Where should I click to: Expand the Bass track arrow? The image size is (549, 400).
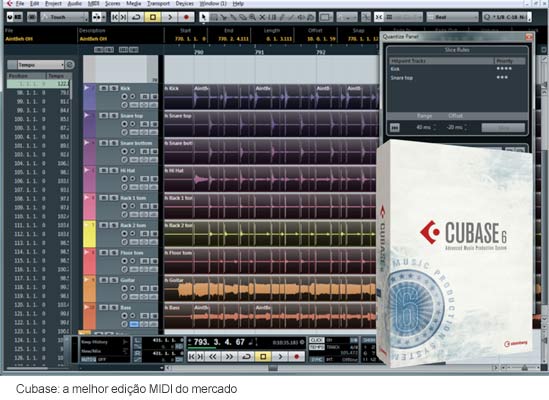86,307
